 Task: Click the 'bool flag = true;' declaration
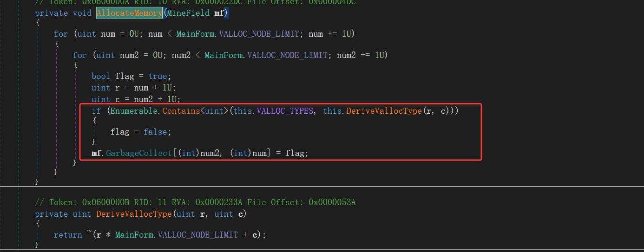pos(131,76)
